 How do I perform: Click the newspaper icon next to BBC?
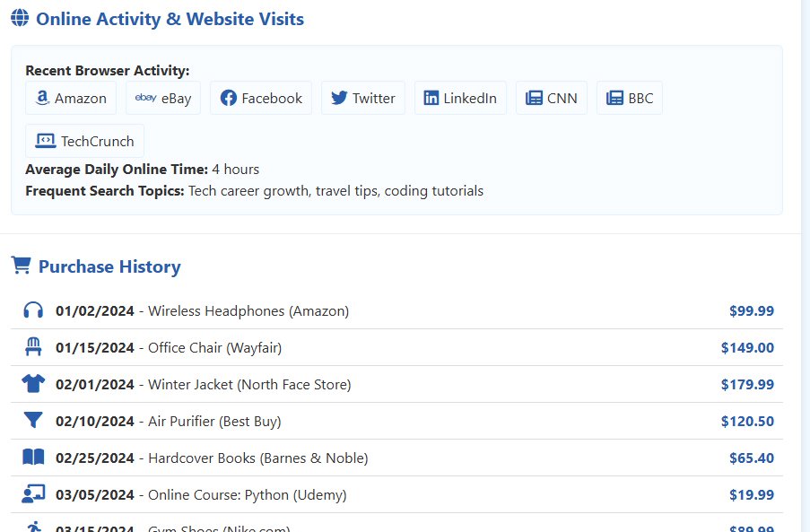(x=614, y=98)
